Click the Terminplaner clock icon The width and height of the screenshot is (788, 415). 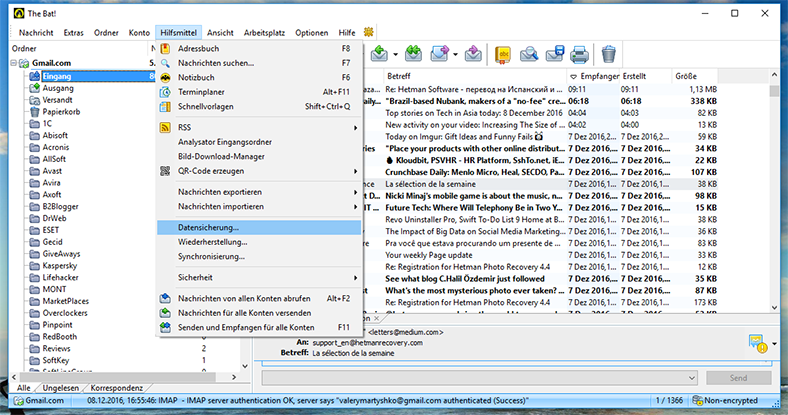pos(165,92)
